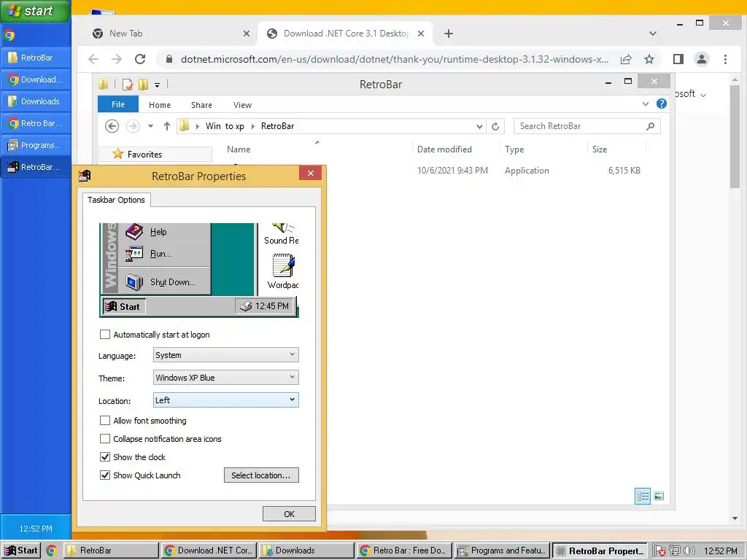Launch Chrome from bottom quick launch
This screenshot has width=747, height=560.
(52, 551)
